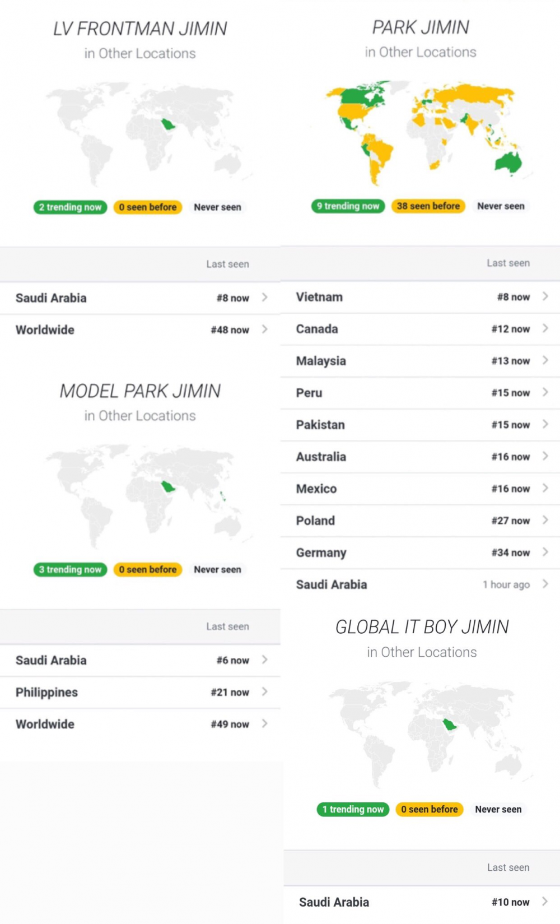
Task: Tap the chevron beside Germany #34
Action: [x=545, y=552]
